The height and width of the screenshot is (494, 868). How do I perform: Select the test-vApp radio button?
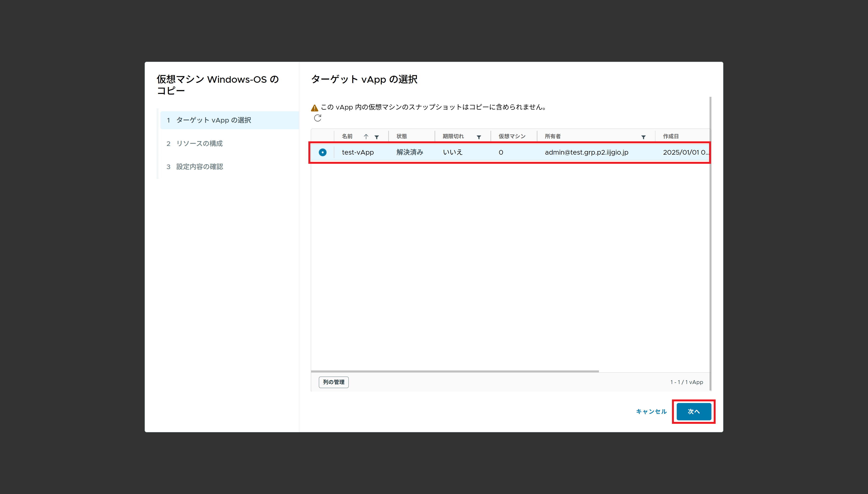[x=322, y=152]
